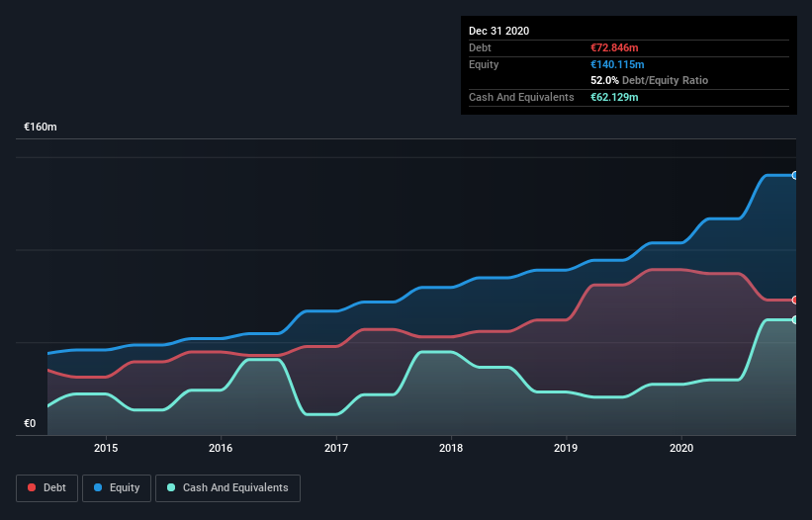This screenshot has width=812, height=520.
Task: Click the 2016 x-axis label
Action: pyautogui.click(x=221, y=448)
